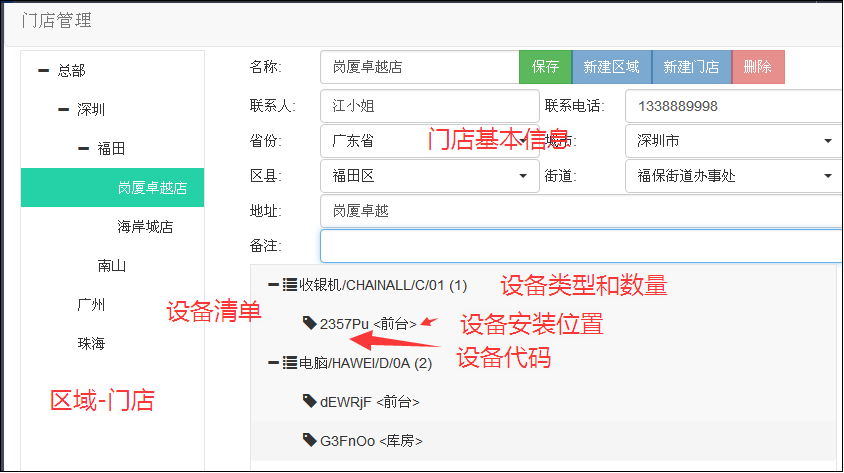Screen dimensions: 844x473
Task: Collapse the 深圳 region node
Action: [63, 109]
